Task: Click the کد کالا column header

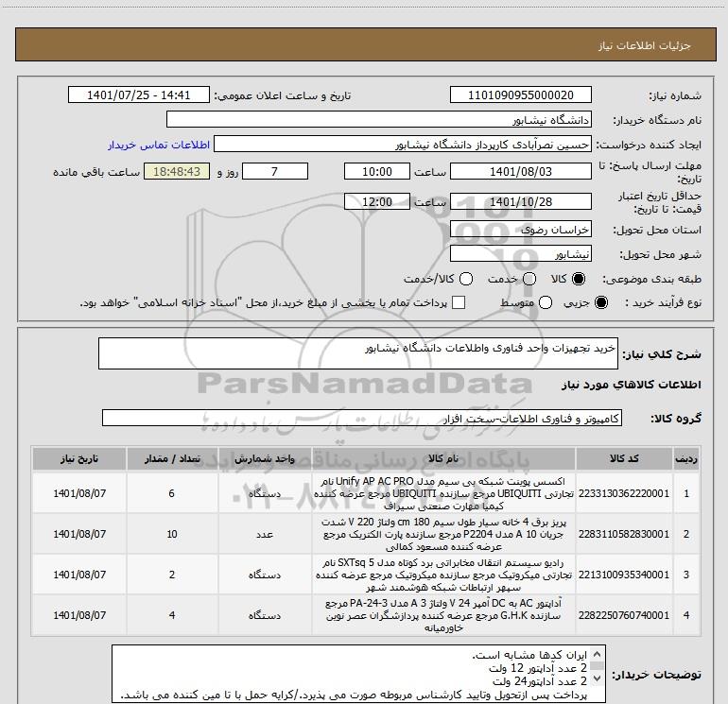Action: pos(624,459)
